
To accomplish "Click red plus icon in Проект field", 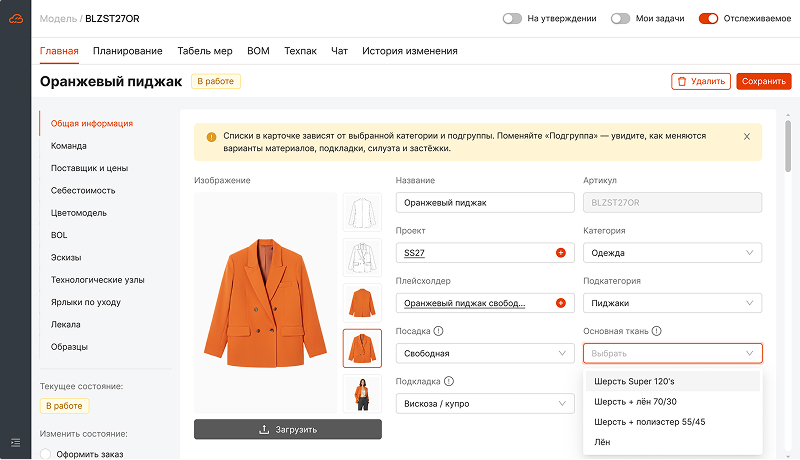I will pyautogui.click(x=561, y=253).
